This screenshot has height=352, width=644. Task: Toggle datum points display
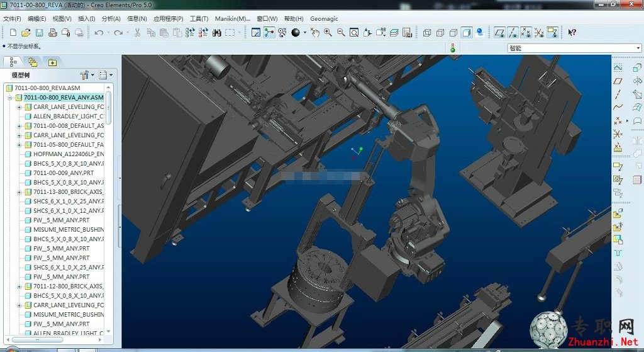pos(526,33)
